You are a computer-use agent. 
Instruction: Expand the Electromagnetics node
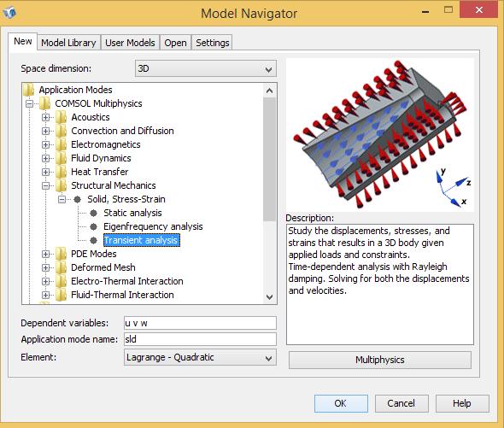pyautogui.click(x=45, y=144)
